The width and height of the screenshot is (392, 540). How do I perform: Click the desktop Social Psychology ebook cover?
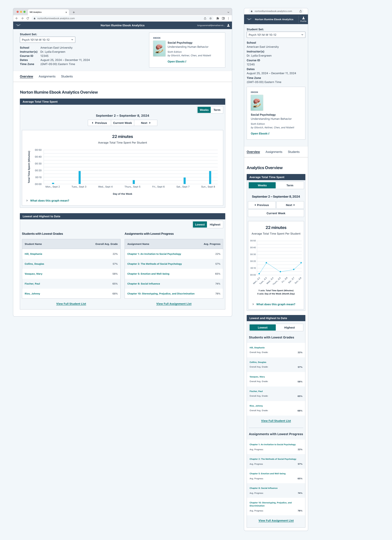159,49
